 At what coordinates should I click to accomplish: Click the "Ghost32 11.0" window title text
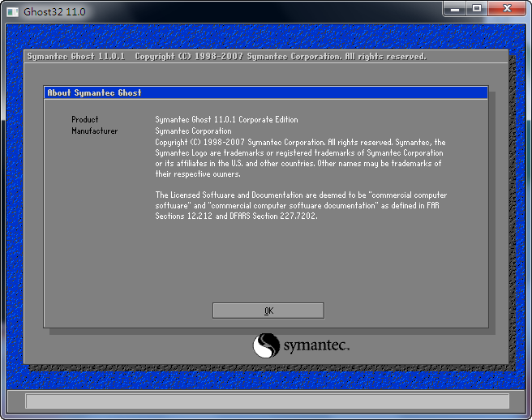point(54,11)
